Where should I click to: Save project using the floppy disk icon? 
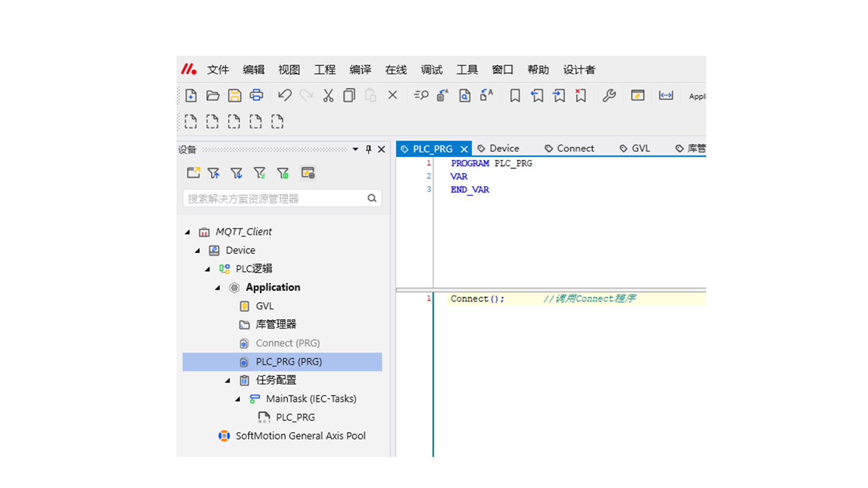tap(234, 95)
